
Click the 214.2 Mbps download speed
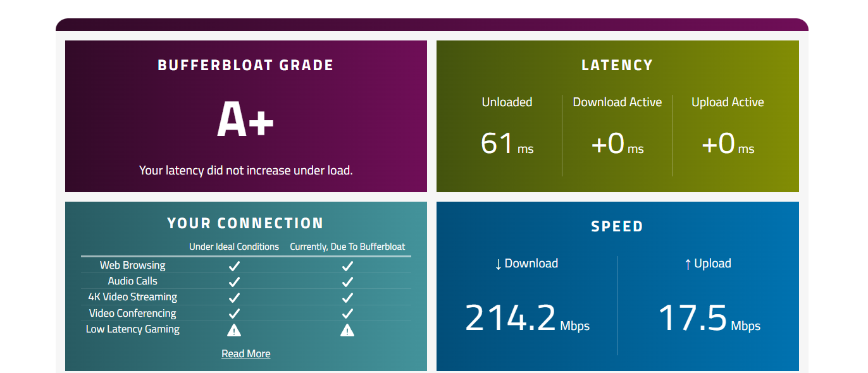click(527, 318)
